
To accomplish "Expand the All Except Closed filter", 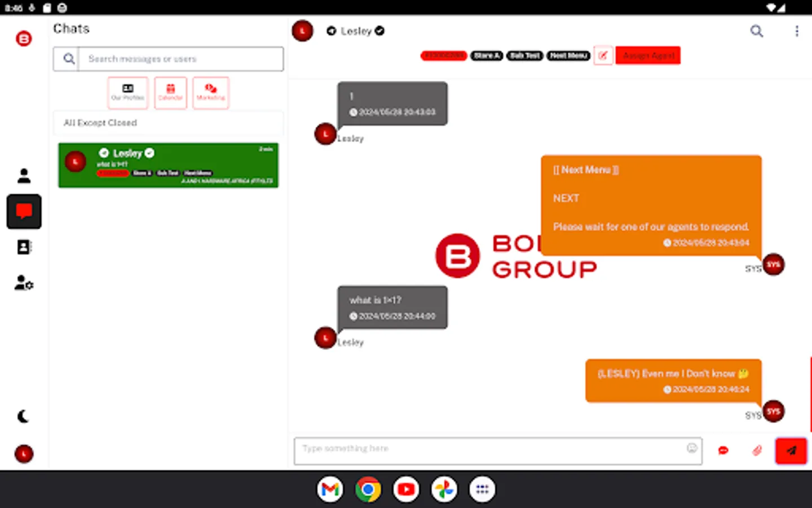I will tap(167, 123).
